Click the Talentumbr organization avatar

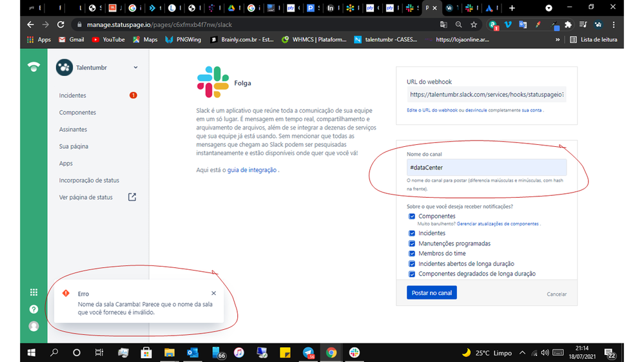click(64, 67)
